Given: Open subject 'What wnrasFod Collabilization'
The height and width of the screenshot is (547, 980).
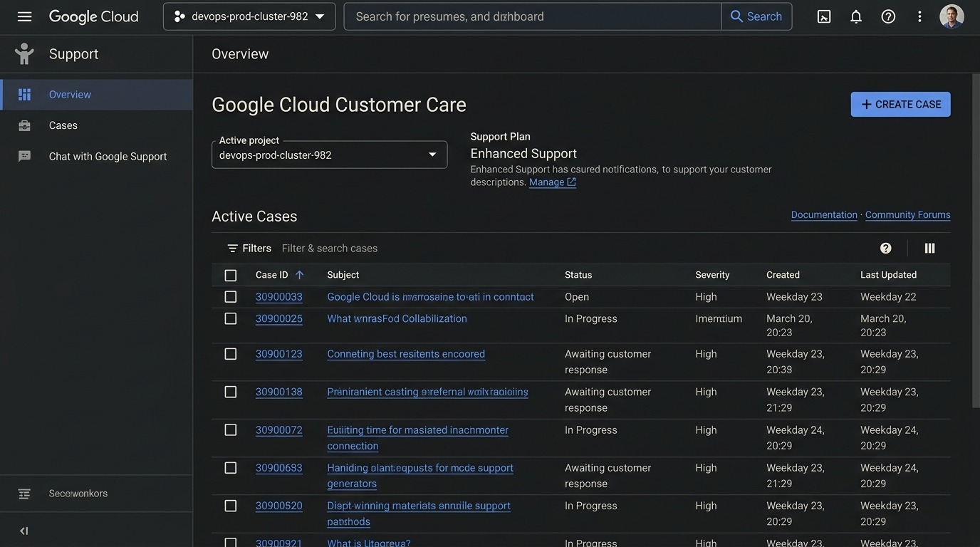Looking at the screenshot, I should [x=397, y=318].
